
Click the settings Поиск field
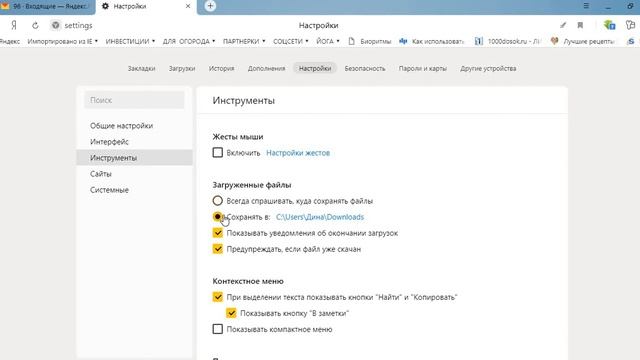[134, 100]
